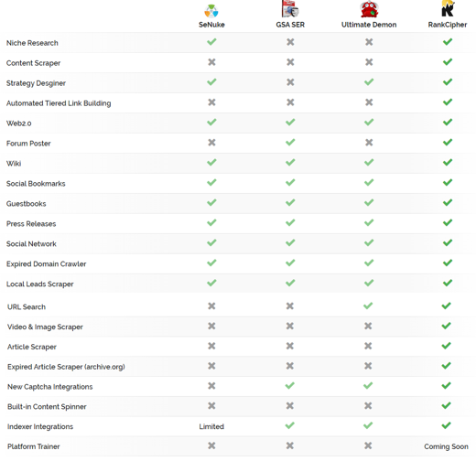Click the RankCipher column heading text
The image size is (476, 461).
(448, 25)
